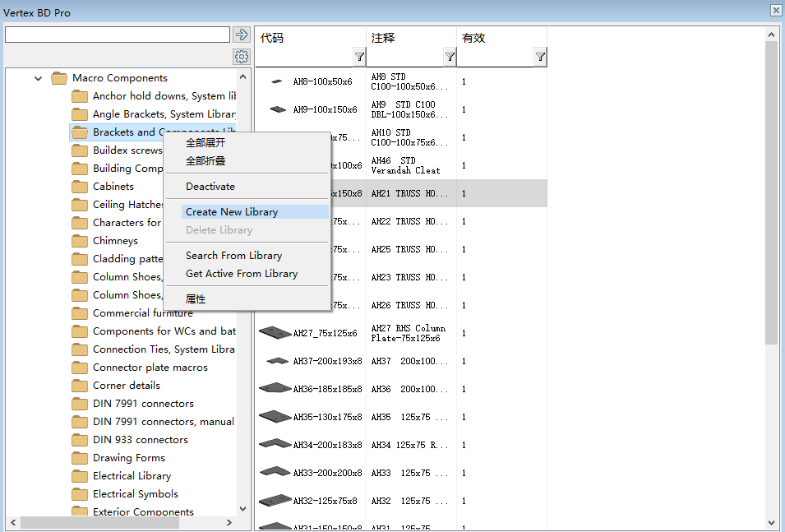
Task: Click the search arrow go button
Action: (x=242, y=35)
